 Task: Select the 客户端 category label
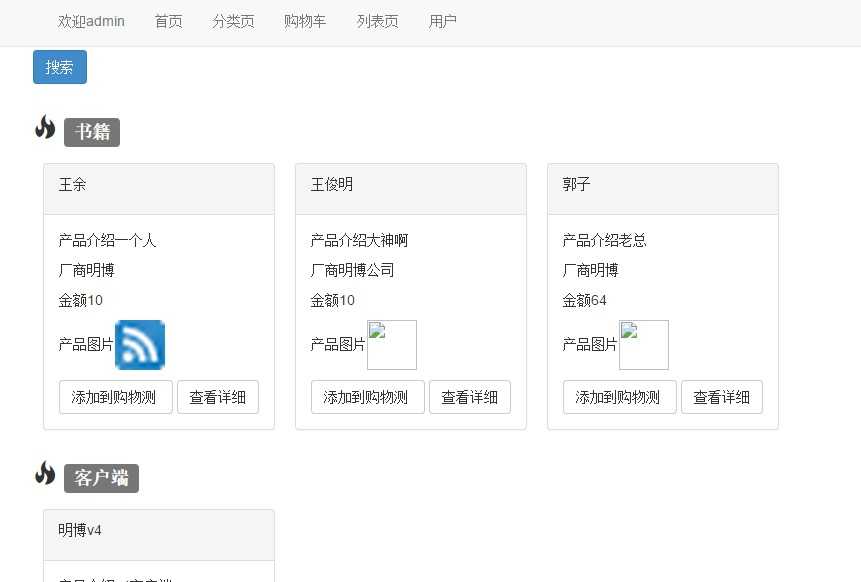pyautogui.click(x=102, y=478)
